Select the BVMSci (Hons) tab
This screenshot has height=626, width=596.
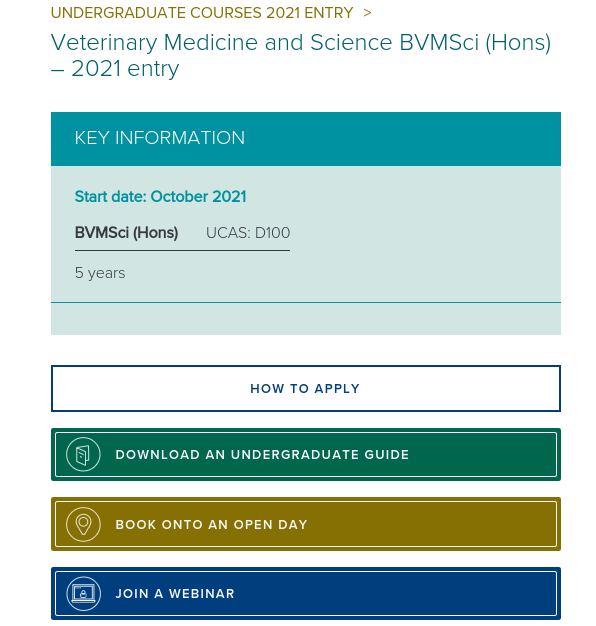point(126,233)
